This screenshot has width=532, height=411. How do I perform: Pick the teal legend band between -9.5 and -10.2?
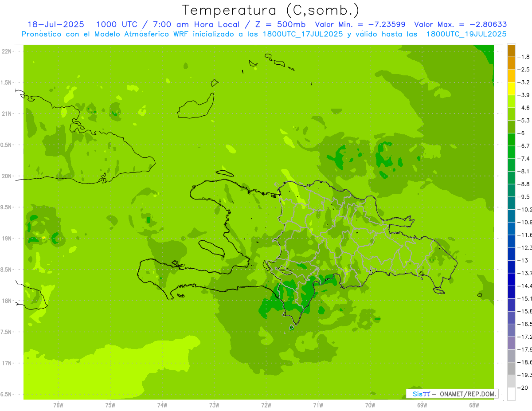(511, 203)
